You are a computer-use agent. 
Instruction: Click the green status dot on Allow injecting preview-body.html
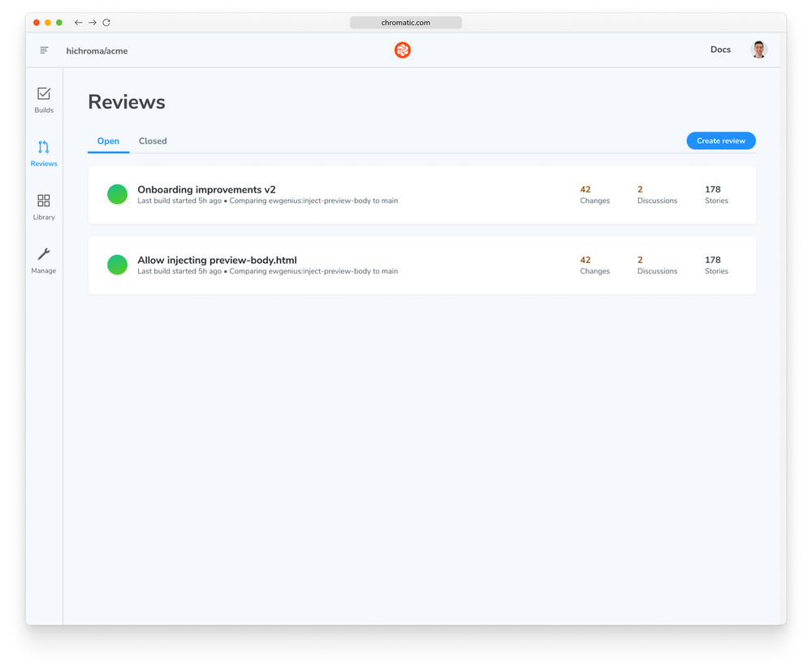(x=117, y=265)
